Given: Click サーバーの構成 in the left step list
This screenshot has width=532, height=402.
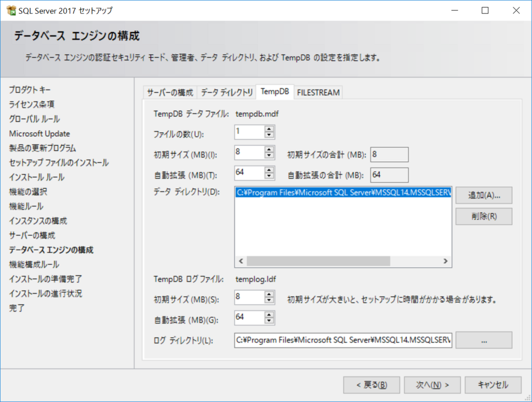Looking at the screenshot, I should coord(32,236).
